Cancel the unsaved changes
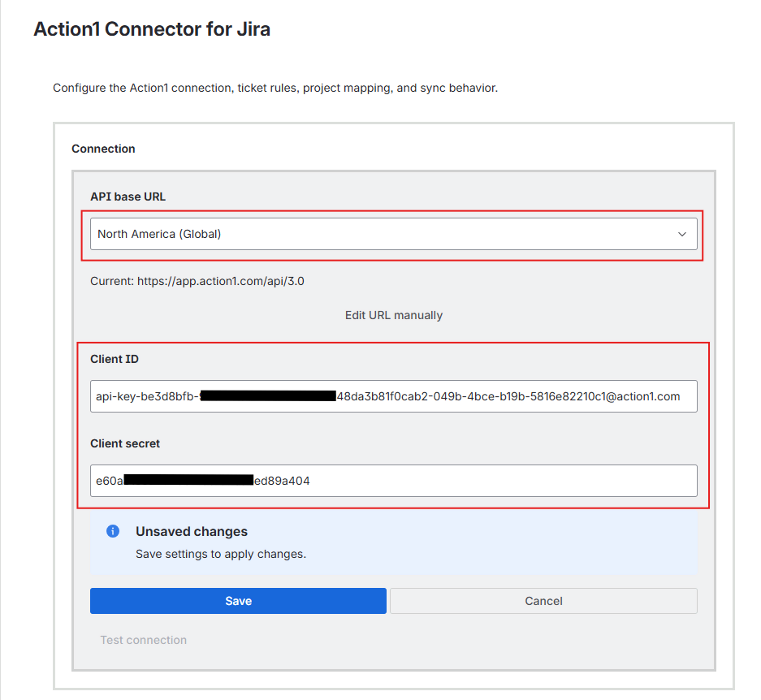The width and height of the screenshot is (761, 700). point(543,601)
